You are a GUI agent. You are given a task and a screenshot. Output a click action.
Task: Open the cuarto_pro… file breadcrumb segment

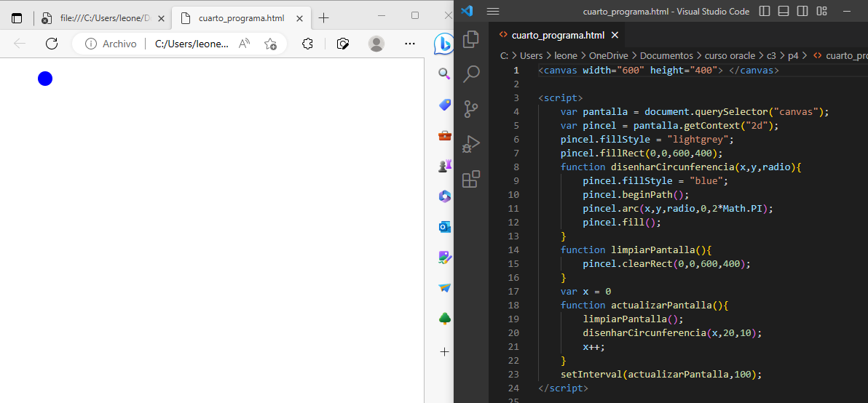(840, 55)
